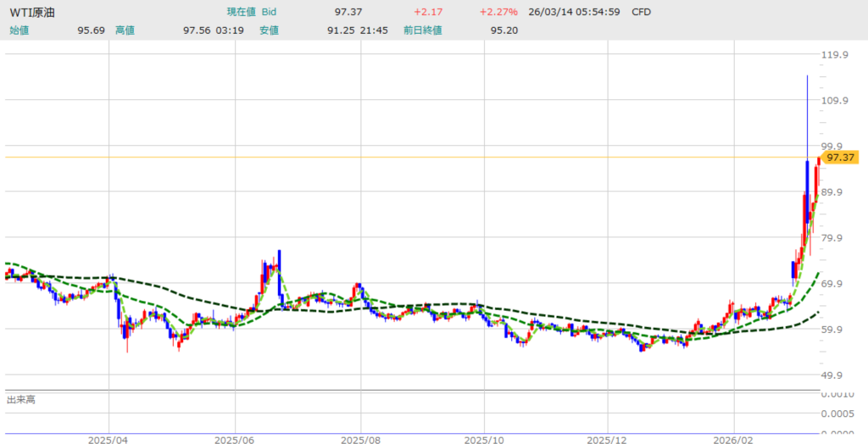Select the 出来高 volume panel label
The image size is (868, 444).
pos(20,399)
